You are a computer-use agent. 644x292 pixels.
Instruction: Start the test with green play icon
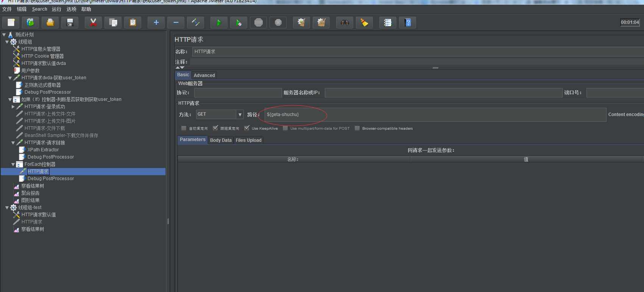[x=219, y=22]
